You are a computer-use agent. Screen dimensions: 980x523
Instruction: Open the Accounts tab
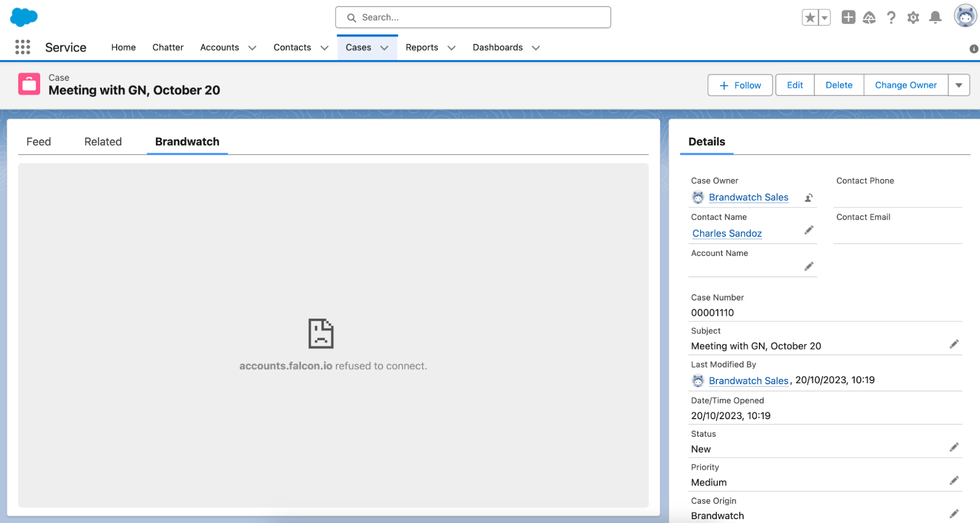tap(220, 47)
